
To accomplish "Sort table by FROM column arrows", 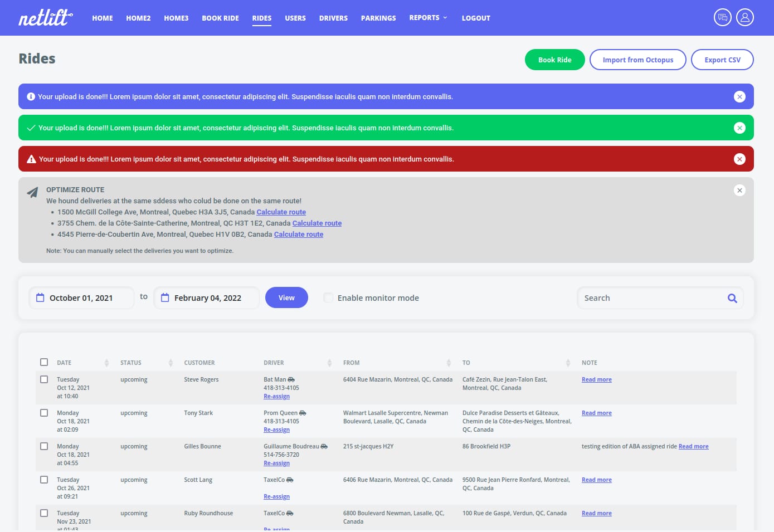I will [449, 363].
